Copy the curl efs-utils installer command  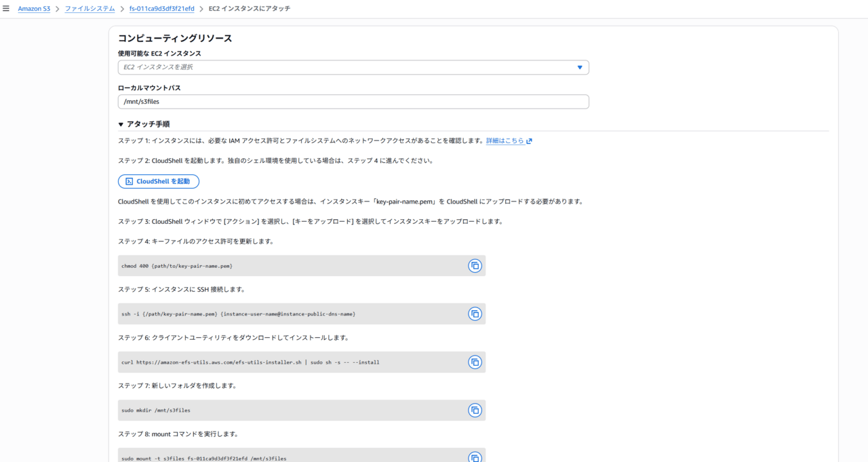pos(475,362)
